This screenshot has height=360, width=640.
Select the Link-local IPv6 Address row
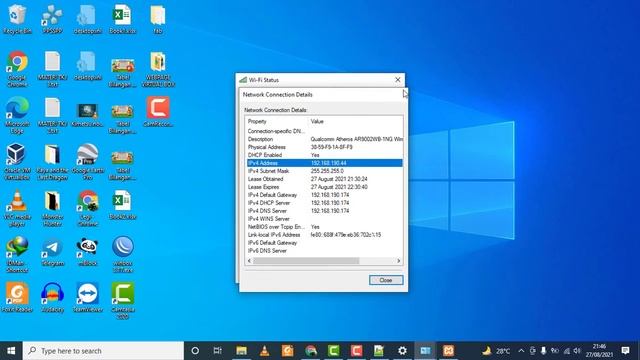tap(324, 235)
